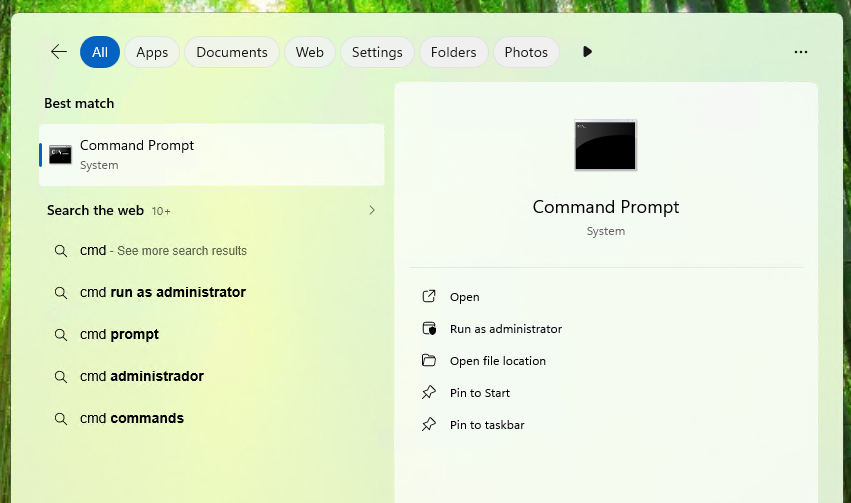Switch to the Web filter tab
The height and width of the screenshot is (503, 851).
309,52
